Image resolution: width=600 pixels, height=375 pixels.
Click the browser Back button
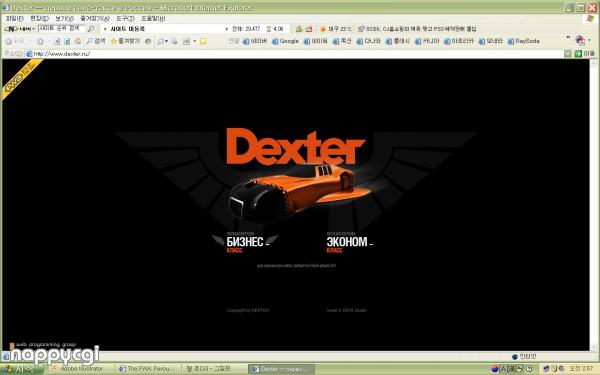point(15,41)
